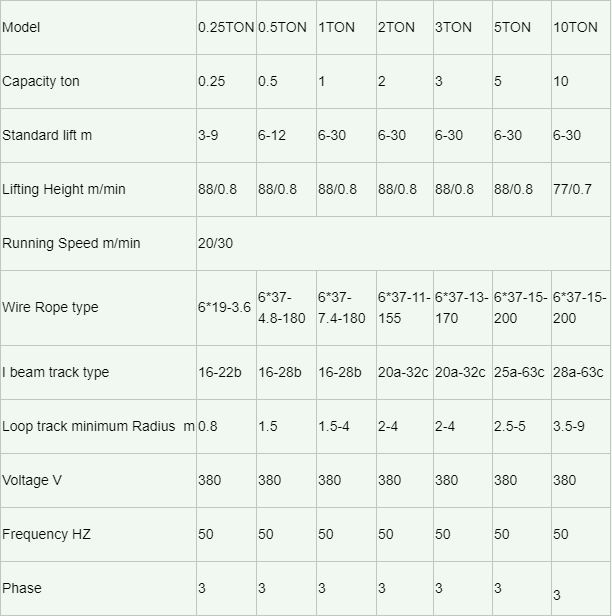The width and height of the screenshot is (612, 616).
Task: Select the 10TON column header
Action: click(x=581, y=28)
